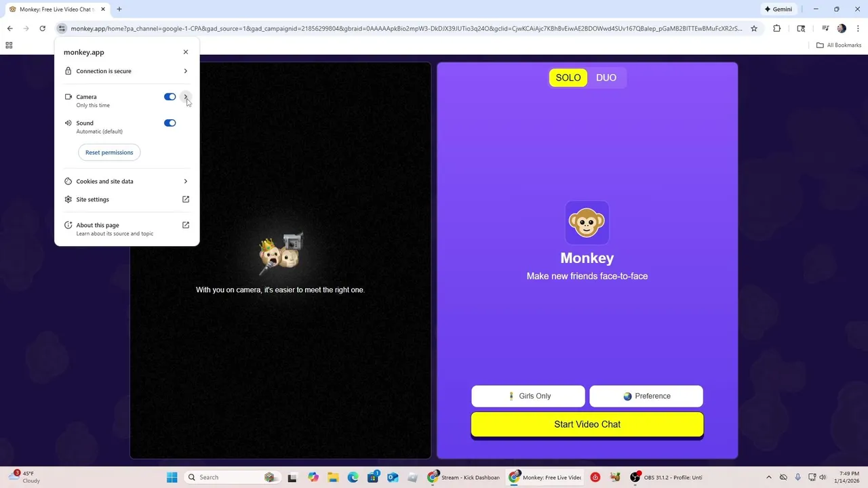
Task: Toggle the Camera permission switch
Action: pyautogui.click(x=170, y=97)
